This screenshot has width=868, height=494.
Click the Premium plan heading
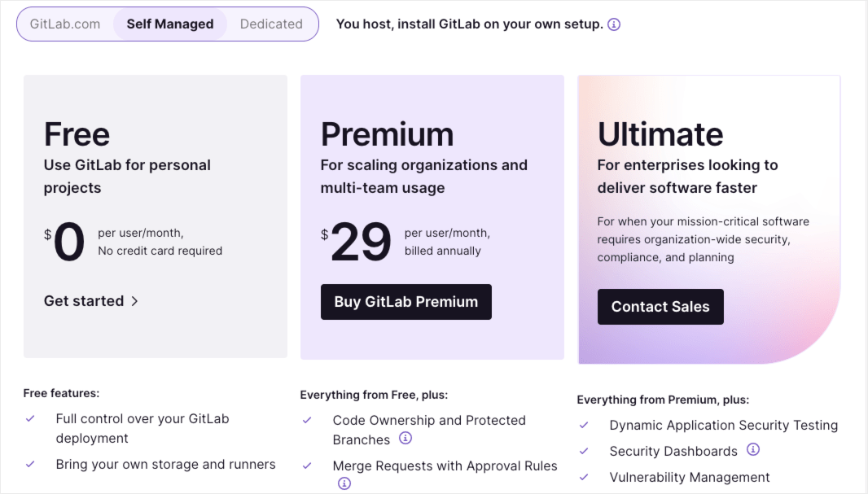tap(387, 134)
